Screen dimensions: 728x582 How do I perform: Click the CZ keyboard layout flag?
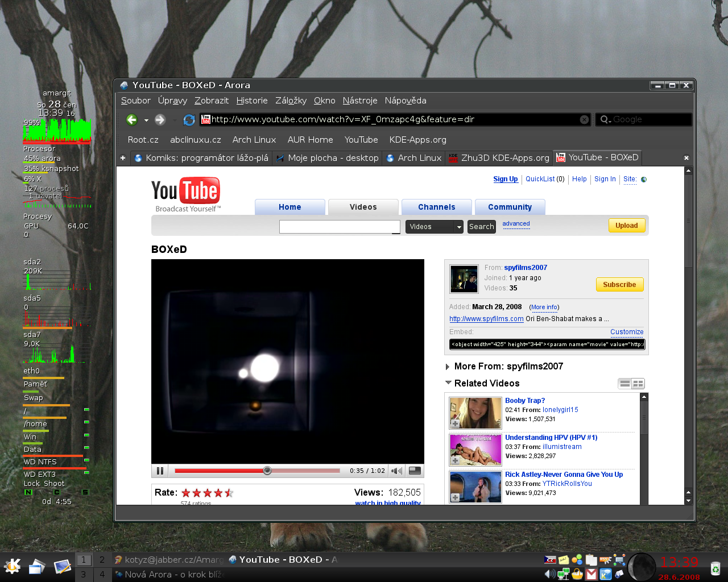coord(550,560)
